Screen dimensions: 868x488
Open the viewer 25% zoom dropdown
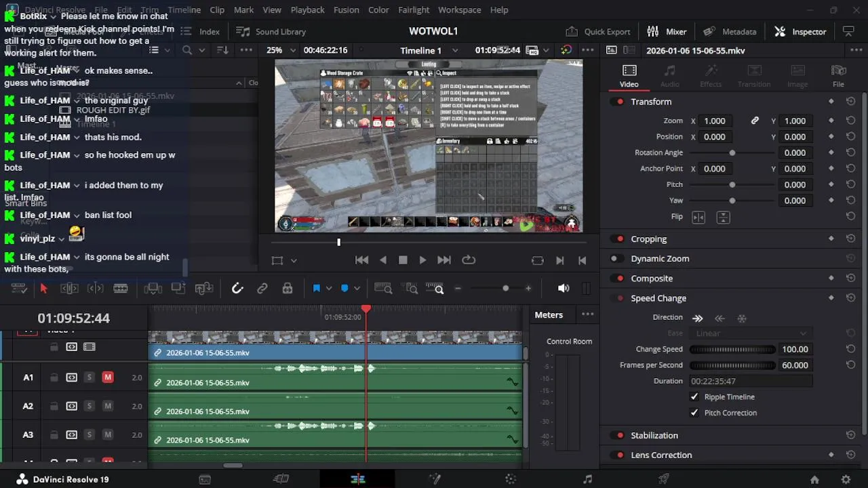[x=281, y=50]
